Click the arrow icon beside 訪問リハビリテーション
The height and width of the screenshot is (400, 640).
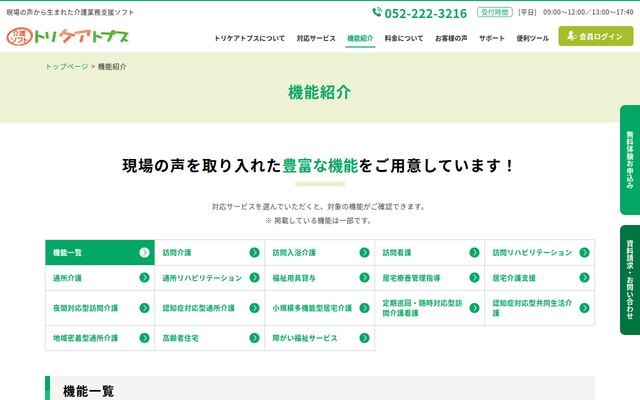(584, 253)
